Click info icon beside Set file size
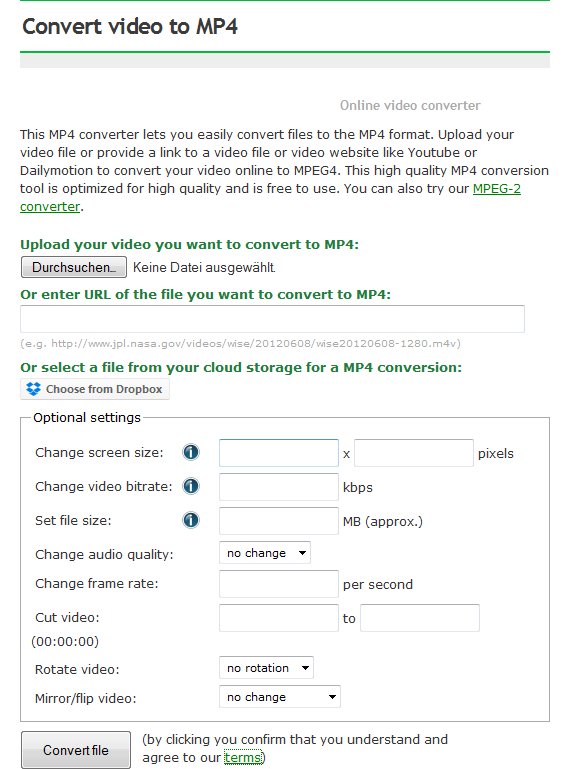The height and width of the screenshot is (769, 564). coord(191,520)
